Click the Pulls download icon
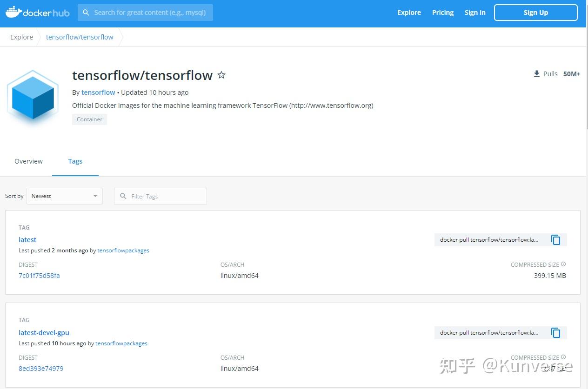 coord(536,73)
